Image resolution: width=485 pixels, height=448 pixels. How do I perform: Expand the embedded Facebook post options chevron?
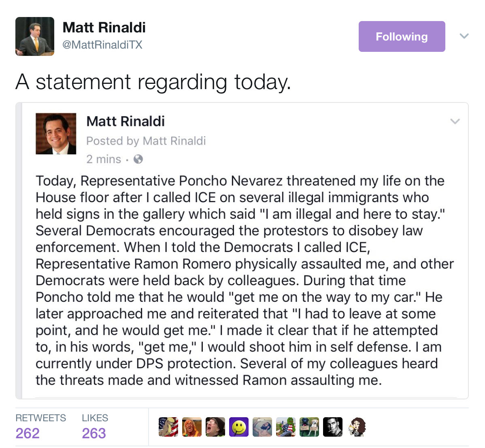coord(455,121)
